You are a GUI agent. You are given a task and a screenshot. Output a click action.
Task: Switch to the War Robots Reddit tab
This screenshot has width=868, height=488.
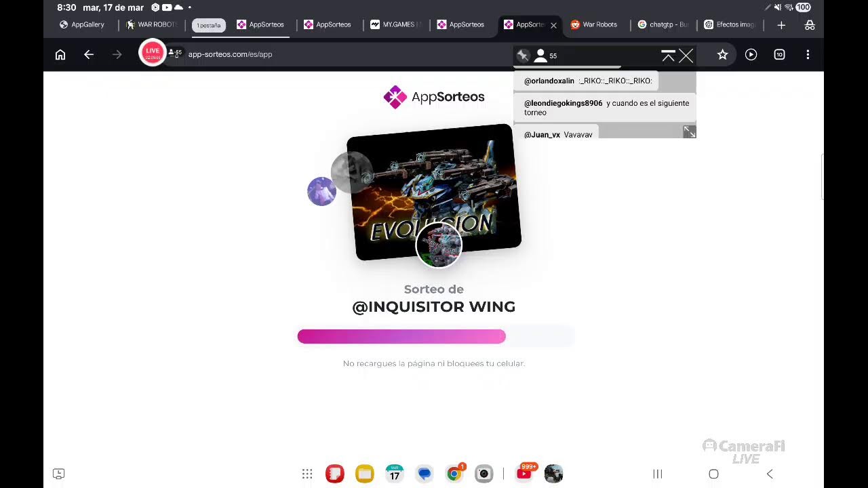[594, 25]
